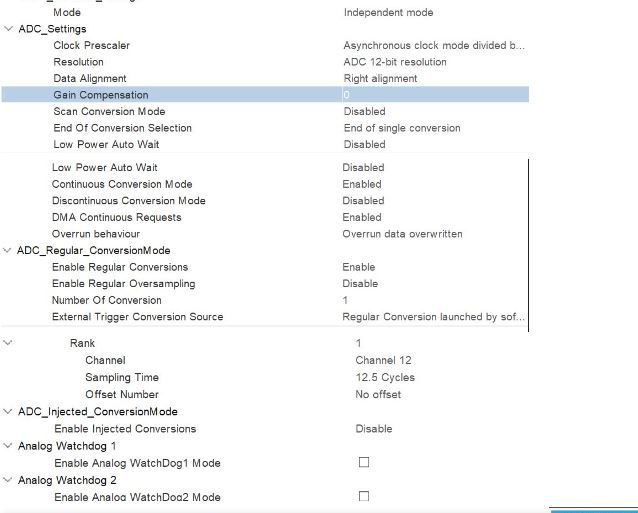This screenshot has width=638, height=513.
Task: Open the ADC 12-bit resolution value
Action: [395, 62]
